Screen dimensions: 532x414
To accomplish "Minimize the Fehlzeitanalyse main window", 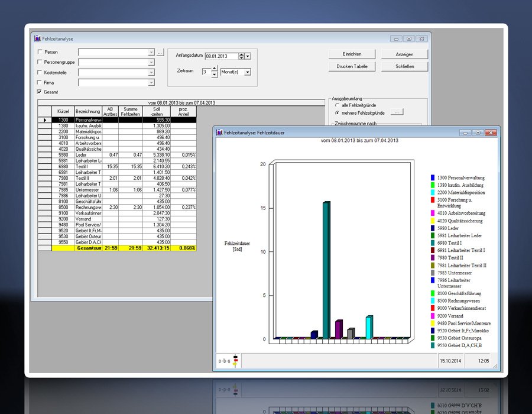I will (x=396, y=38).
